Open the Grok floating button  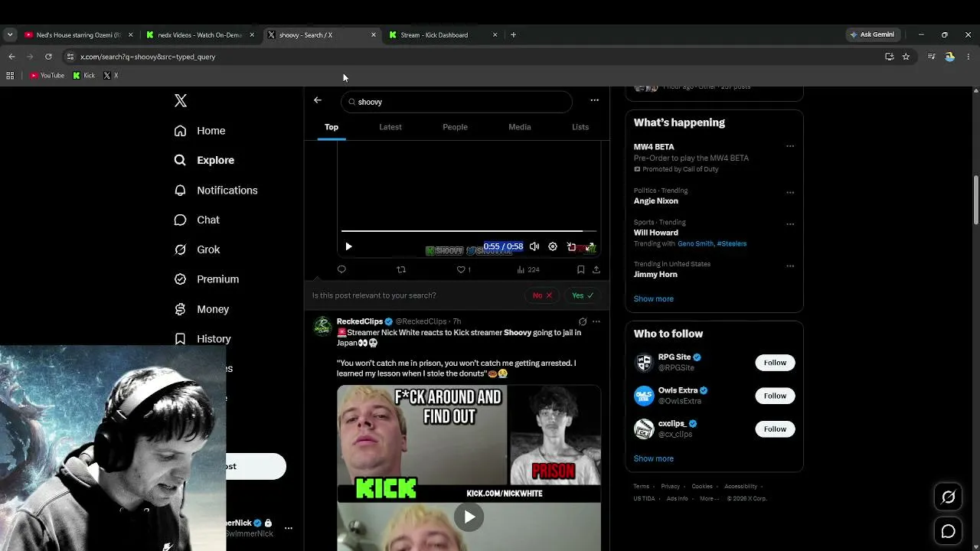(948, 497)
